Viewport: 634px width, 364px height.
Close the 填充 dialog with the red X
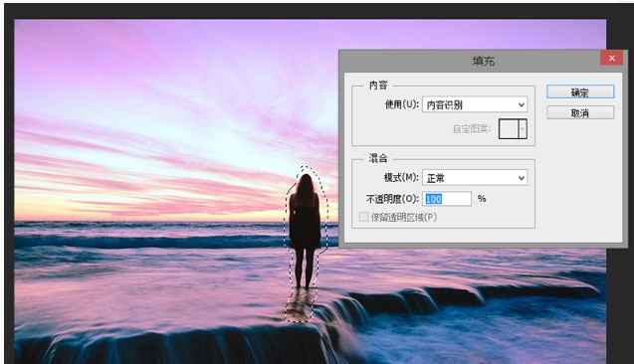612,58
